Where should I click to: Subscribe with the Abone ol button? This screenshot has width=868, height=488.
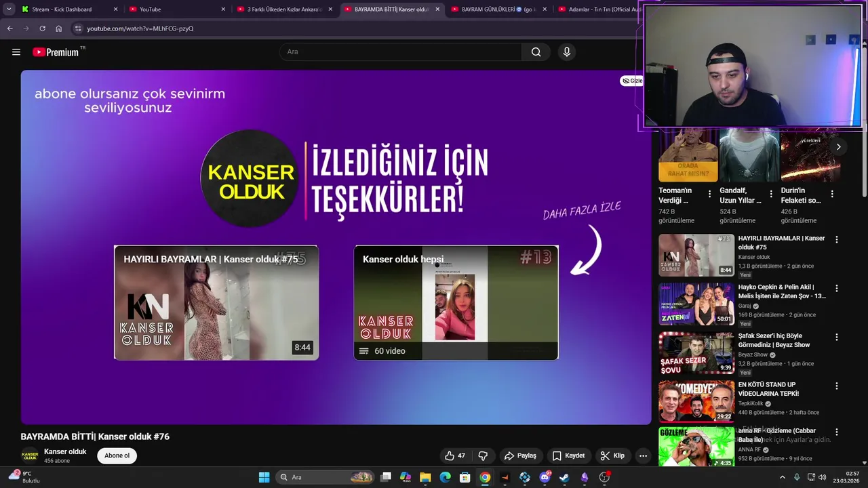(x=117, y=455)
